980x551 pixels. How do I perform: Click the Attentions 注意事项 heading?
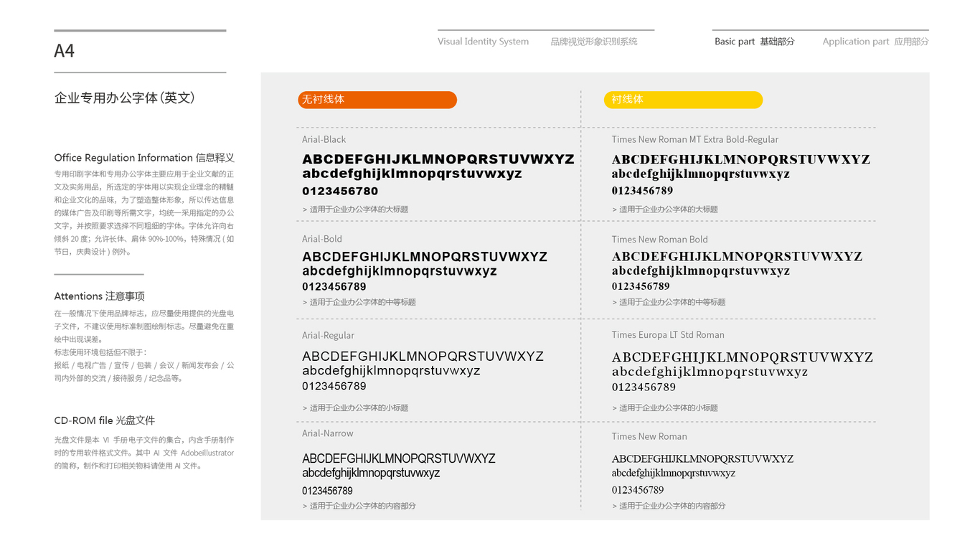click(99, 296)
